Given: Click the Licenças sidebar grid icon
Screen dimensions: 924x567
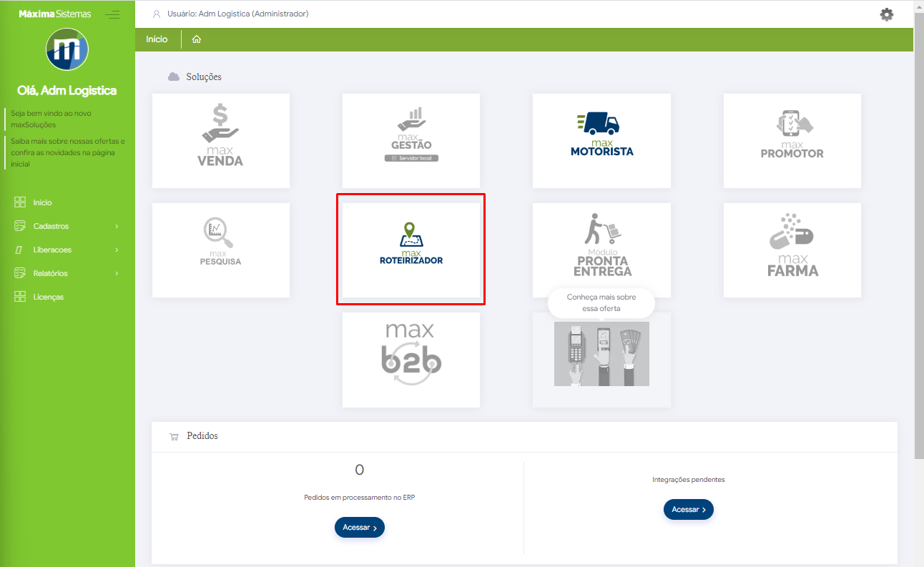Looking at the screenshot, I should coord(20,297).
